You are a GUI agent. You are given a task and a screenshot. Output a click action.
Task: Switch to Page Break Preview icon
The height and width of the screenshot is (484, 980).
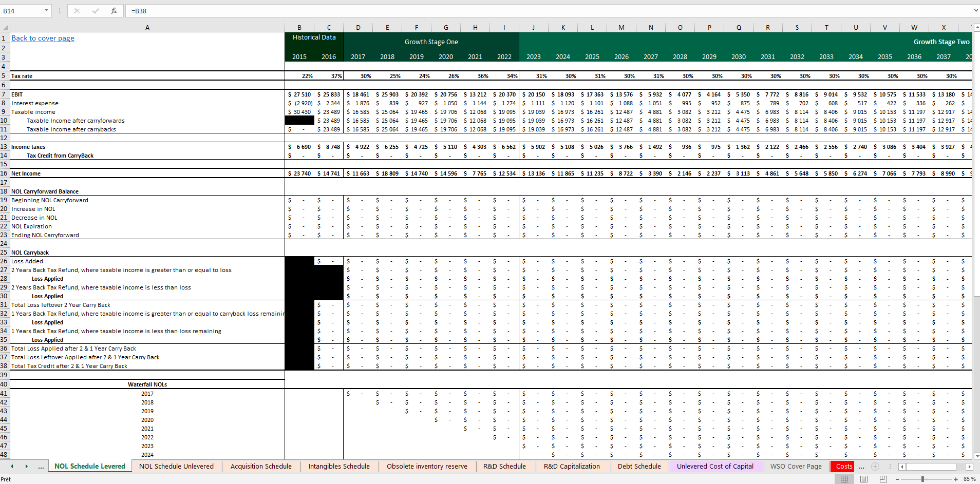[883, 479]
